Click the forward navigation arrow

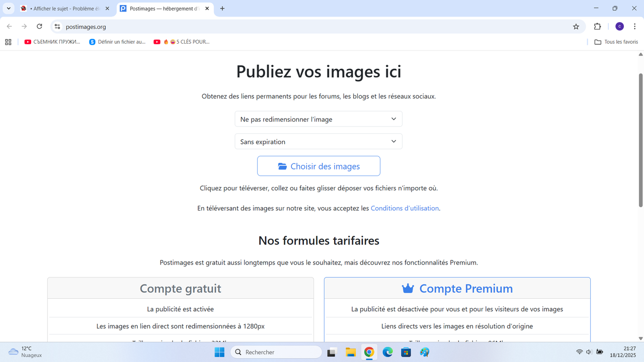click(24, 27)
